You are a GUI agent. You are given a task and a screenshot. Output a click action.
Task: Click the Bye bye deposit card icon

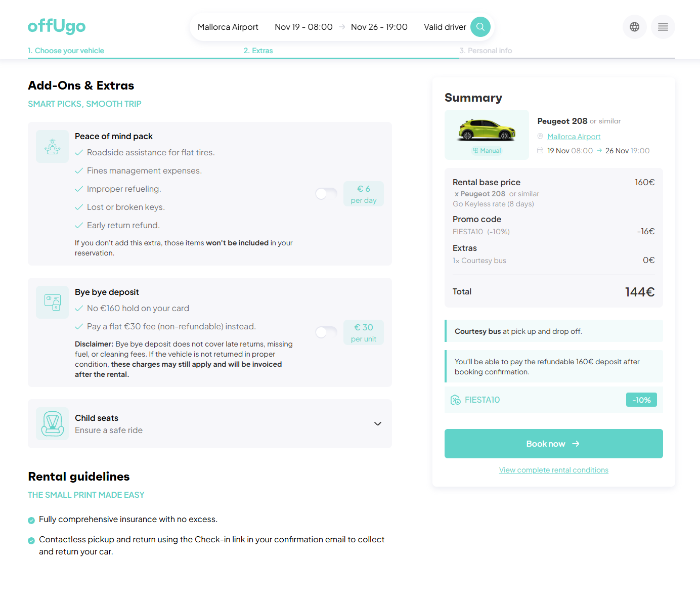tap(52, 303)
